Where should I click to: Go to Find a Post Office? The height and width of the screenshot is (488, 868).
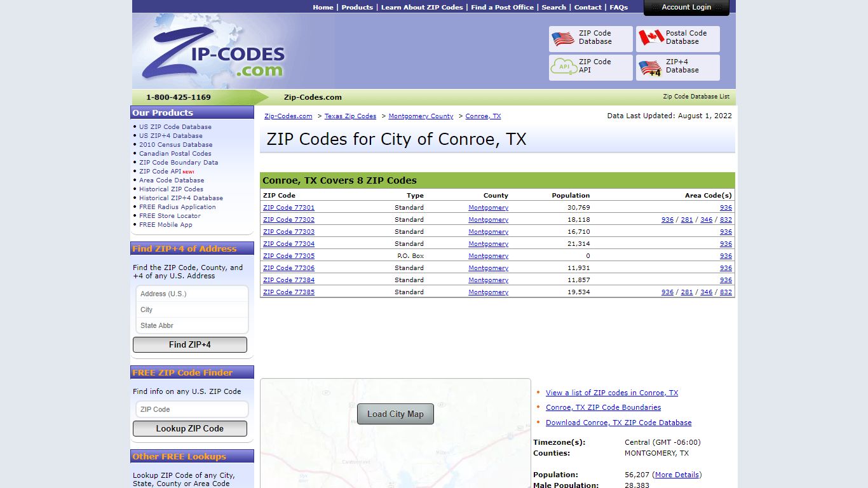tap(502, 8)
